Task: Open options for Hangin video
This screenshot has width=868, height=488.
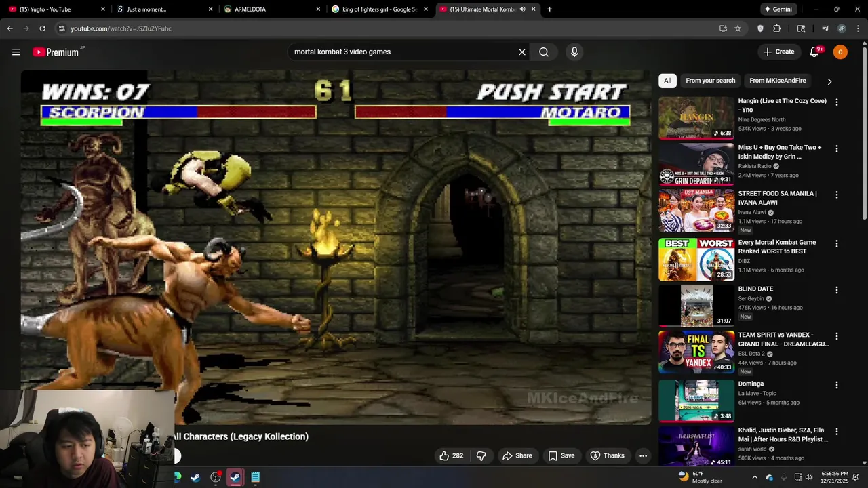Action: click(x=836, y=102)
